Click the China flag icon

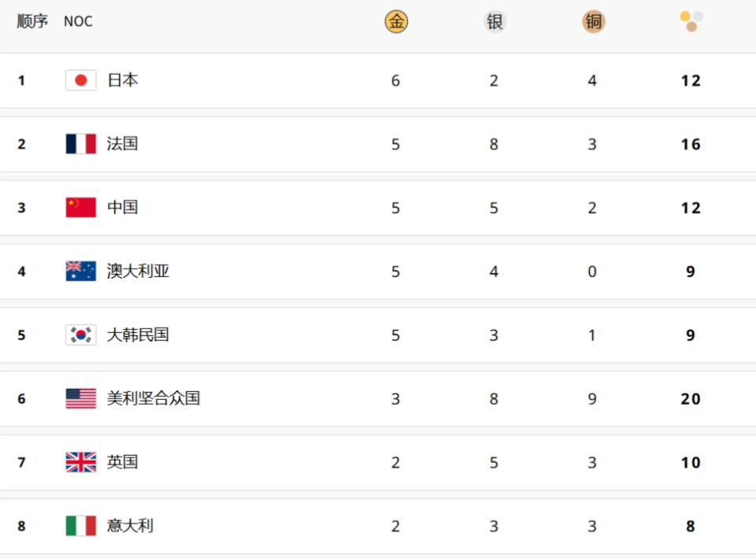80,207
